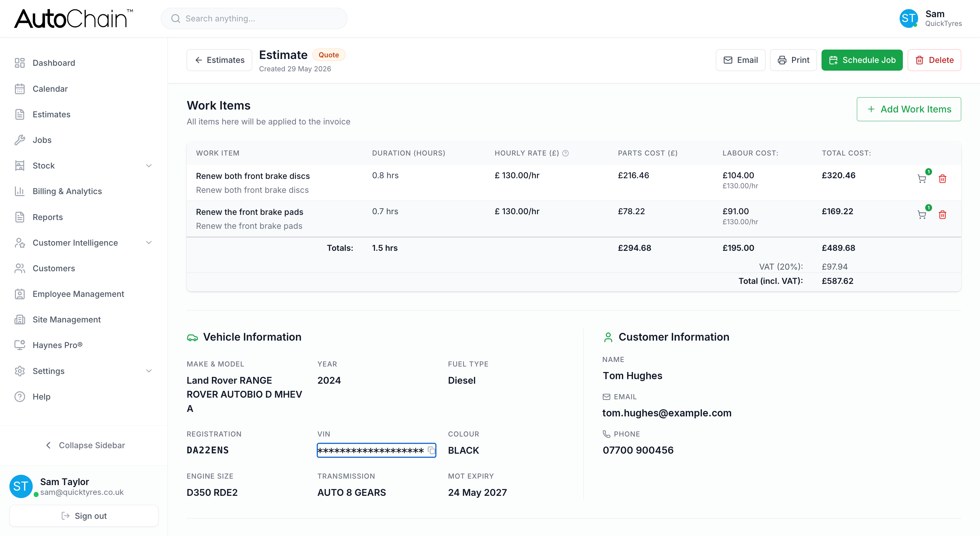Open the Sam QuickTyres profile menu

930,18
